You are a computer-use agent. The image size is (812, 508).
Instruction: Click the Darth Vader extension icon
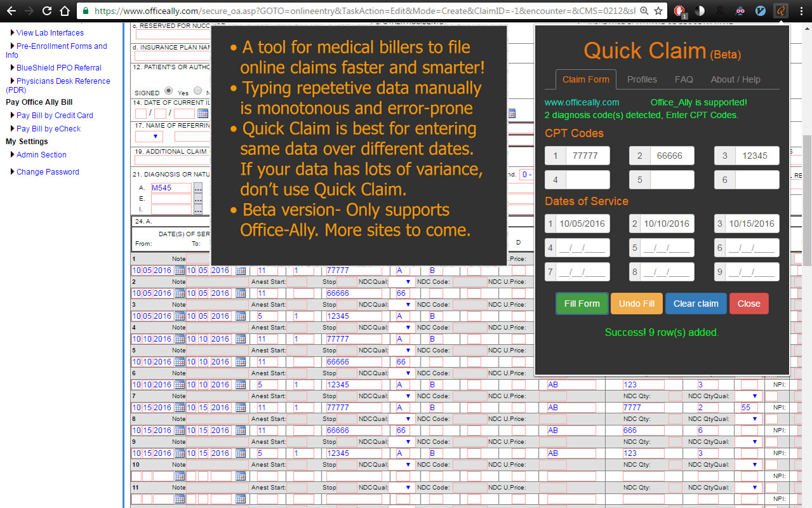(x=740, y=11)
